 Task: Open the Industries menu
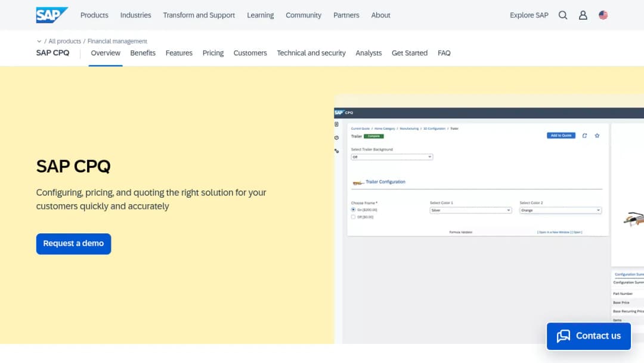[x=135, y=15]
